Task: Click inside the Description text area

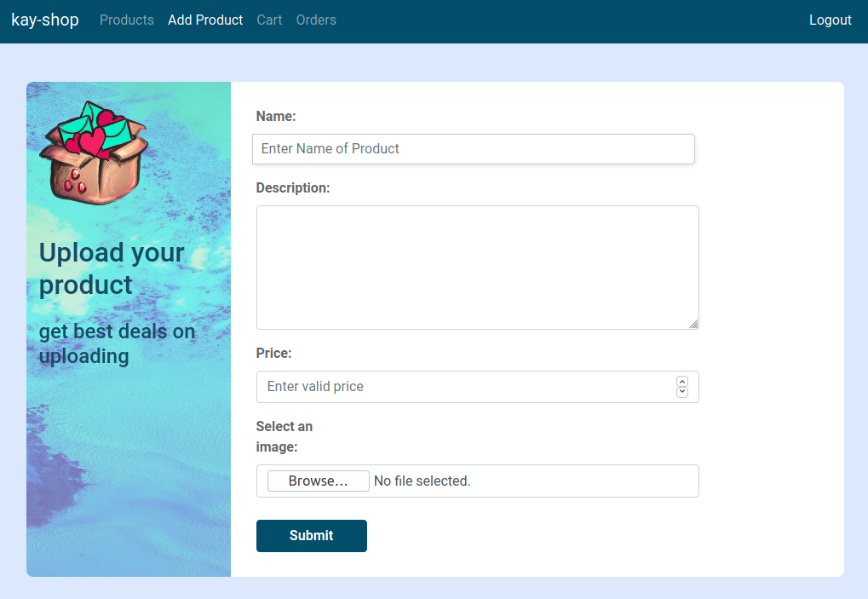Action: (x=477, y=267)
